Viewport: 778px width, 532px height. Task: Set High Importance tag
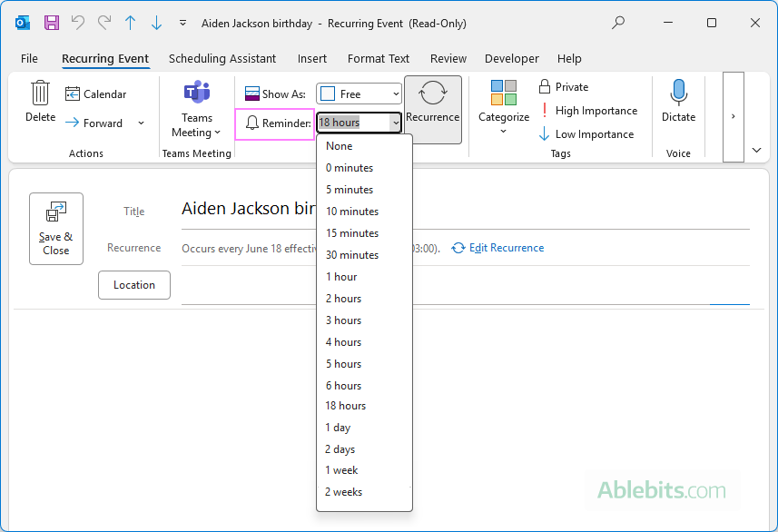click(x=588, y=111)
